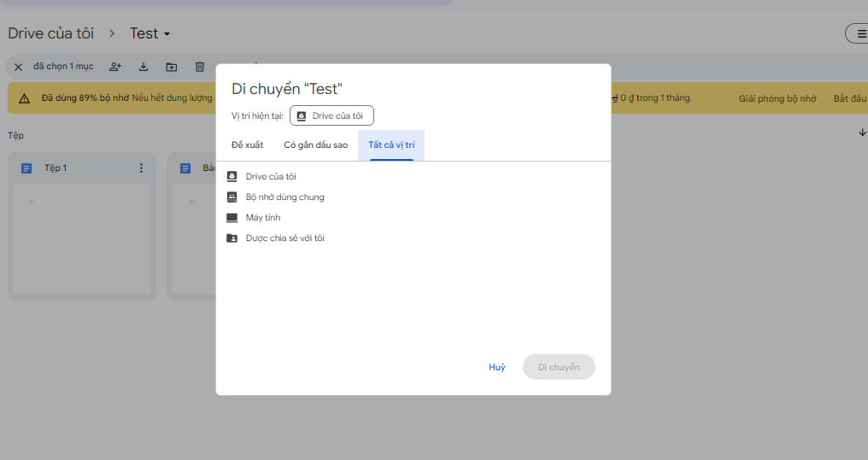This screenshot has width=868, height=460.
Task: Select the Tất cả vị trí tab
Action: 391,145
